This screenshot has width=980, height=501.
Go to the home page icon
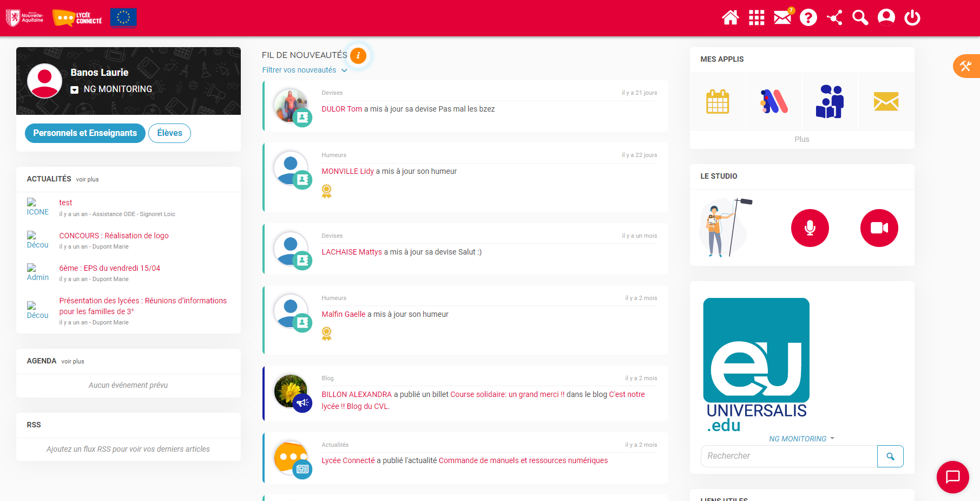[730, 18]
